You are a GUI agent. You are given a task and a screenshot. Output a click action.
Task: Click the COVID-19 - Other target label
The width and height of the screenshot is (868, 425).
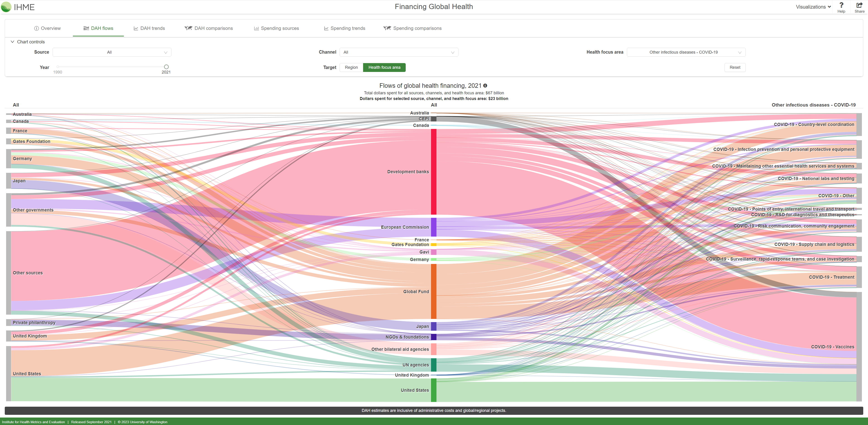pos(836,196)
